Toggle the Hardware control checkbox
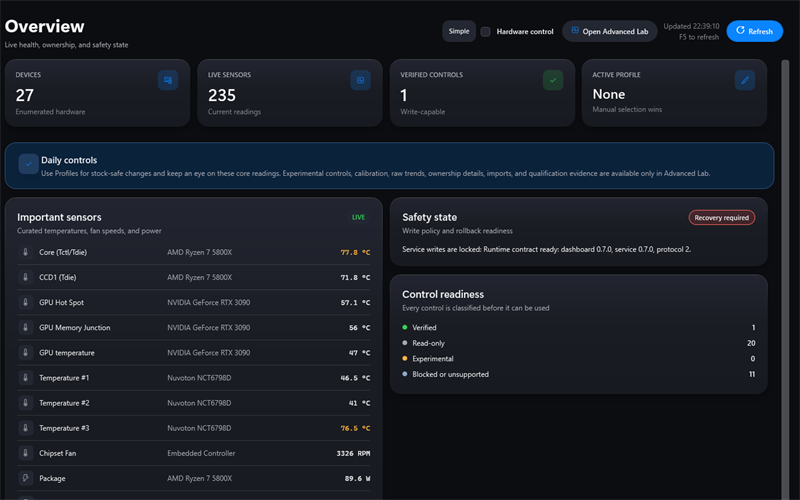 pos(486,32)
